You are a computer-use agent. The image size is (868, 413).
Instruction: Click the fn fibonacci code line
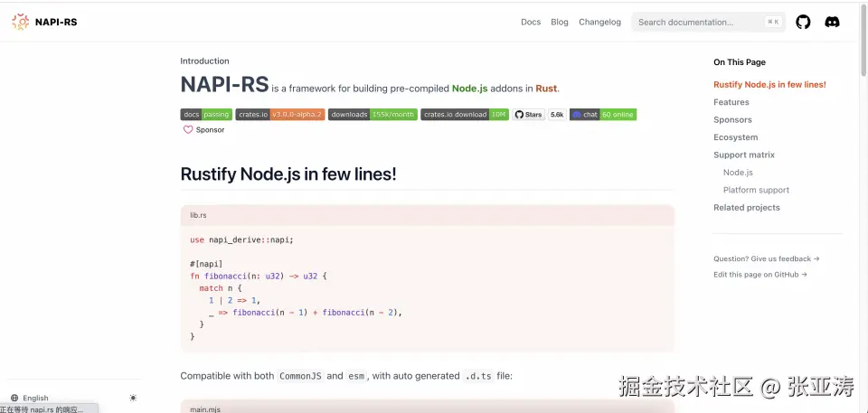[259, 276]
